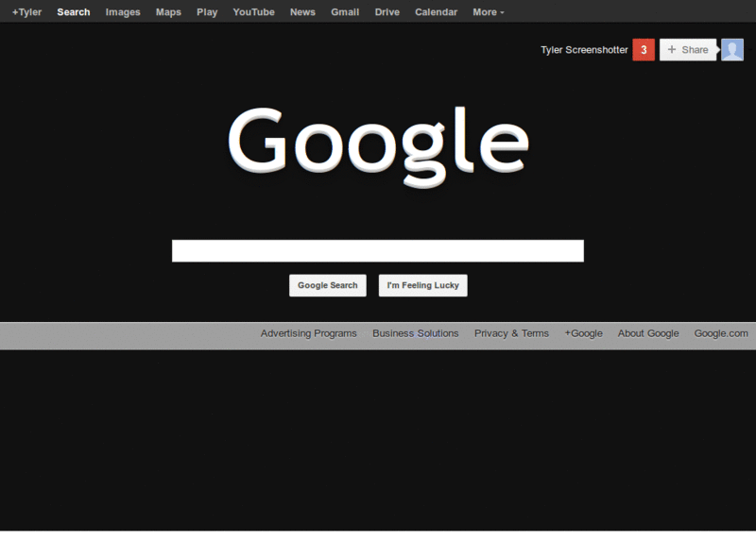This screenshot has width=756, height=541.
Task: Click the Share button
Action: [688, 50]
